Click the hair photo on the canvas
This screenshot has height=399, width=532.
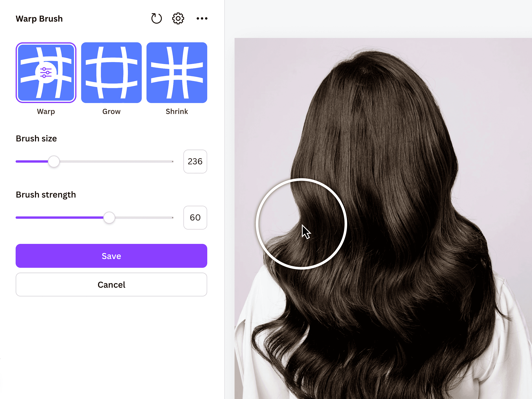point(383,218)
